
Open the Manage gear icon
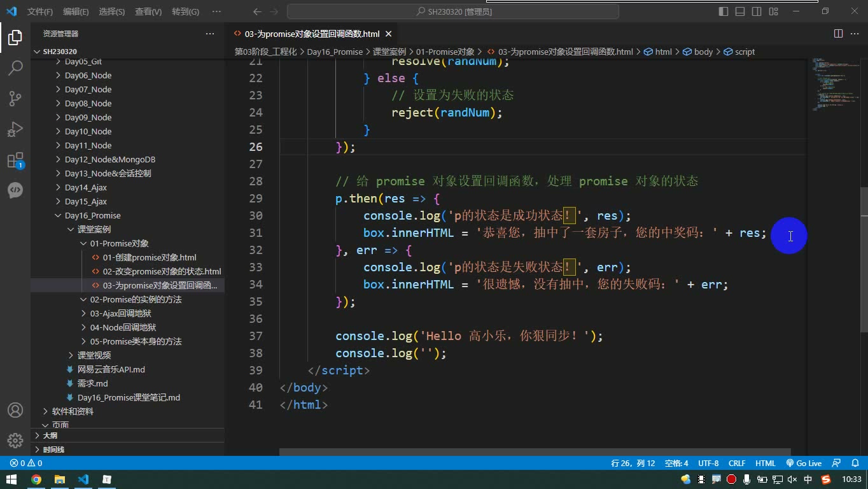(x=15, y=440)
